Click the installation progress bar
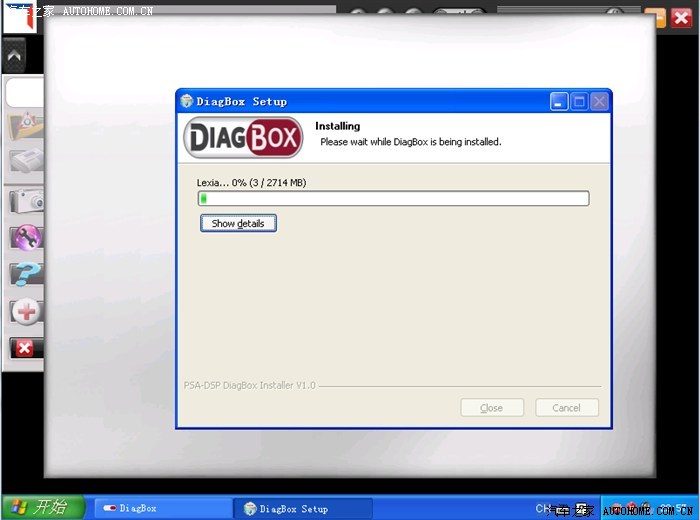Screen dimensions: 700x520 tap(393, 198)
